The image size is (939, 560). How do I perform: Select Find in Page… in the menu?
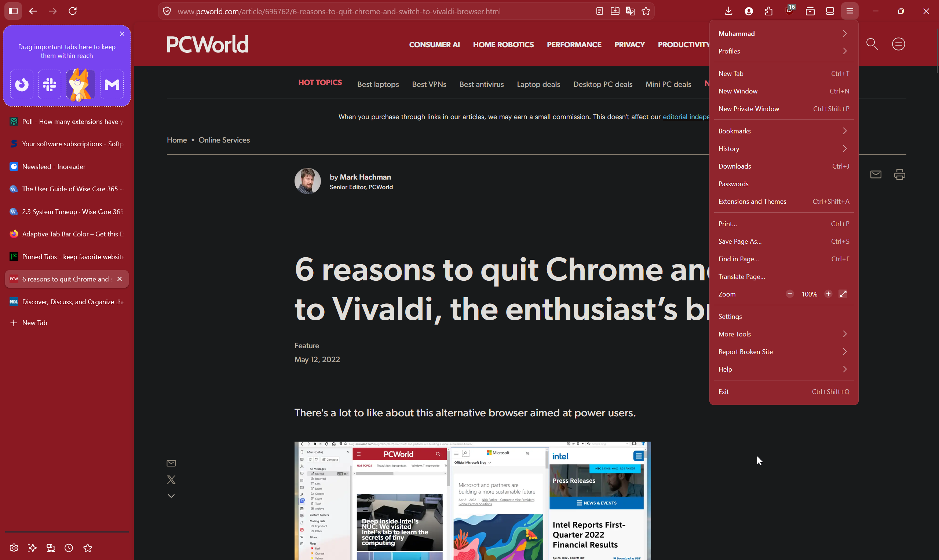(784, 259)
